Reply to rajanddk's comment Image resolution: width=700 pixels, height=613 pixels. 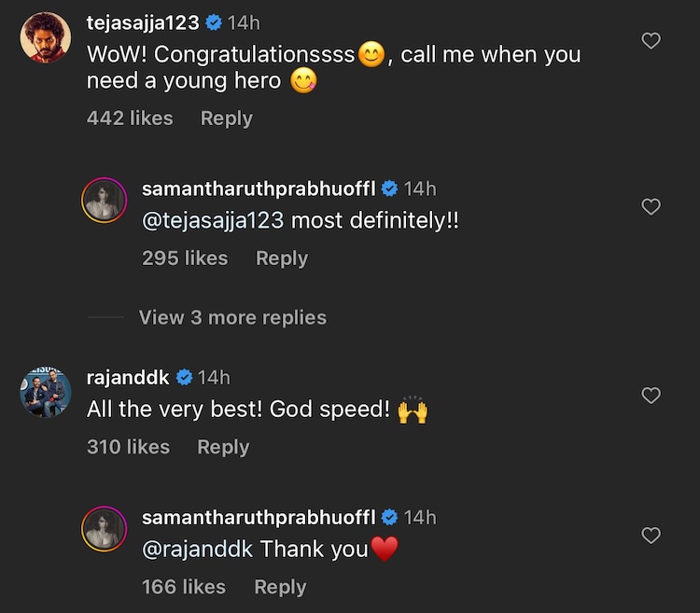point(223,447)
